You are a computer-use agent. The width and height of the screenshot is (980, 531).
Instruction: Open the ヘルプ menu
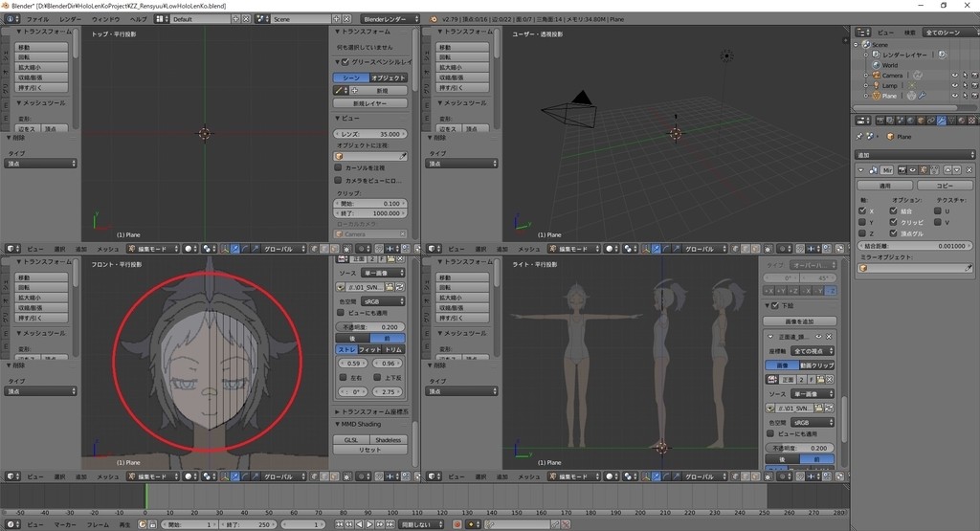click(138, 19)
